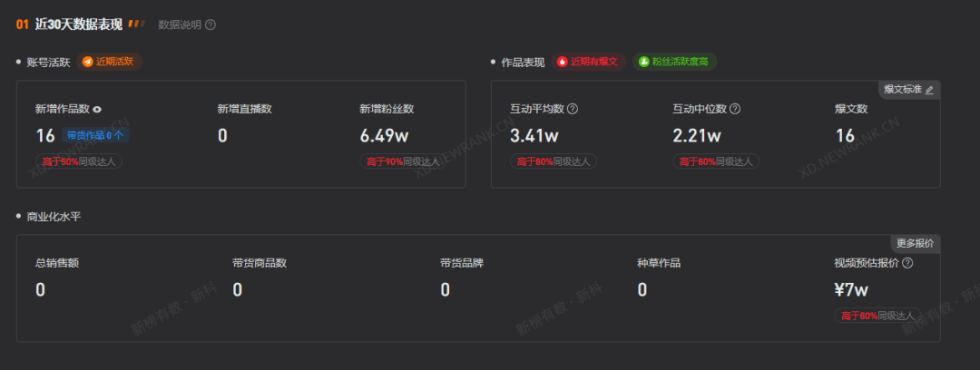
Task: Click the 数据说明 help question-mark icon
Action: [211, 24]
